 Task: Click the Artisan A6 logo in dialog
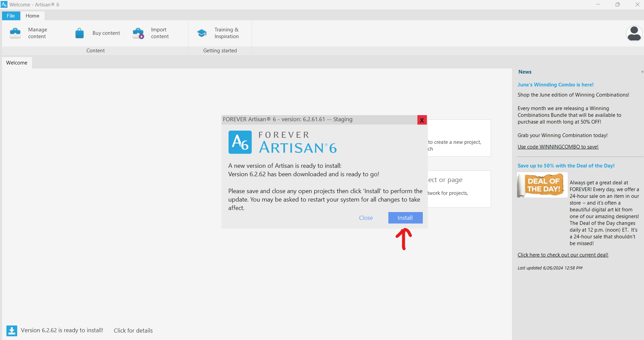click(x=240, y=142)
